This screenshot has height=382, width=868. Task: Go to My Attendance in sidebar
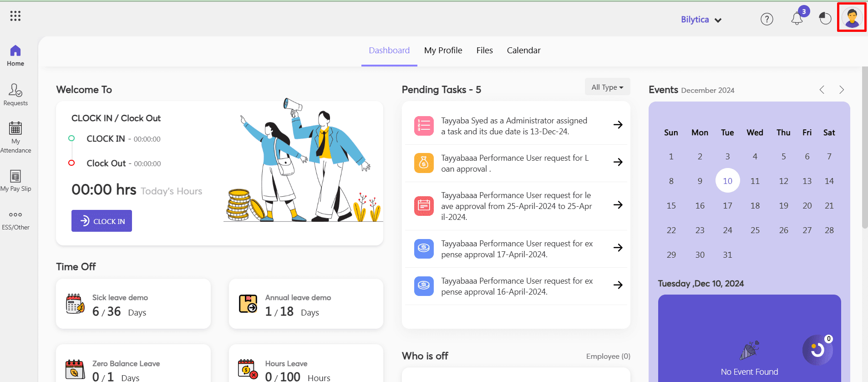tap(15, 137)
